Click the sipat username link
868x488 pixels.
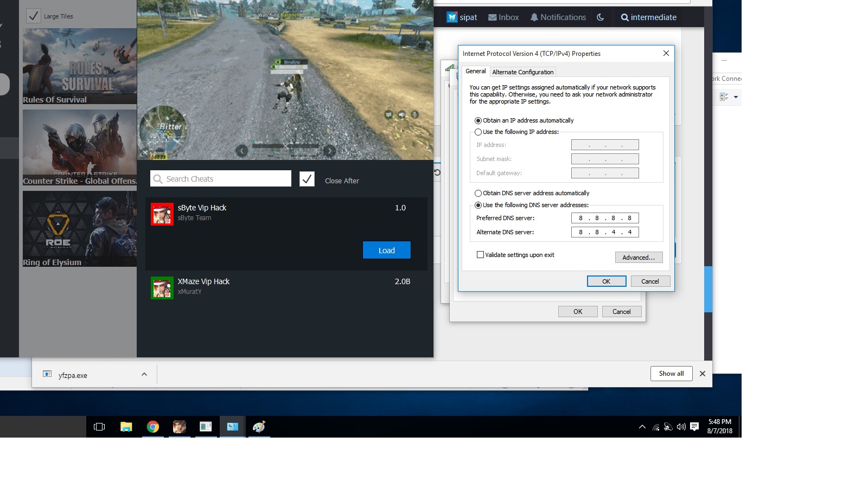468,17
